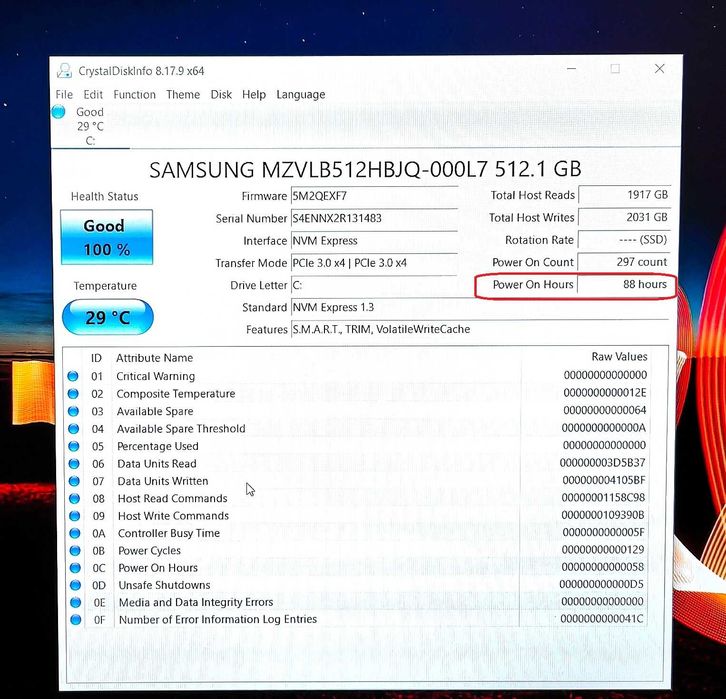Select the Critical Warning attribute name
726x699 pixels.
point(156,376)
